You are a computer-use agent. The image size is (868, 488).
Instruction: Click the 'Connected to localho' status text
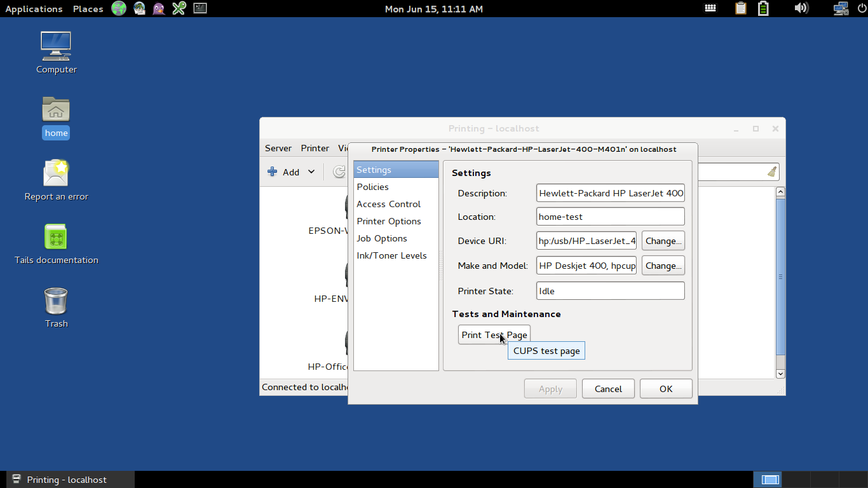pos(305,387)
